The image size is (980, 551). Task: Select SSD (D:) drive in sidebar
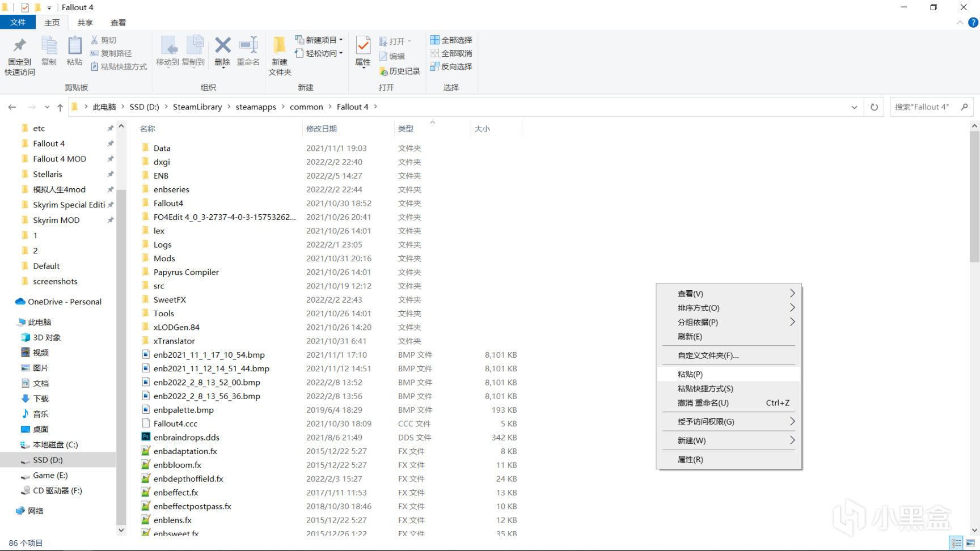58,460
